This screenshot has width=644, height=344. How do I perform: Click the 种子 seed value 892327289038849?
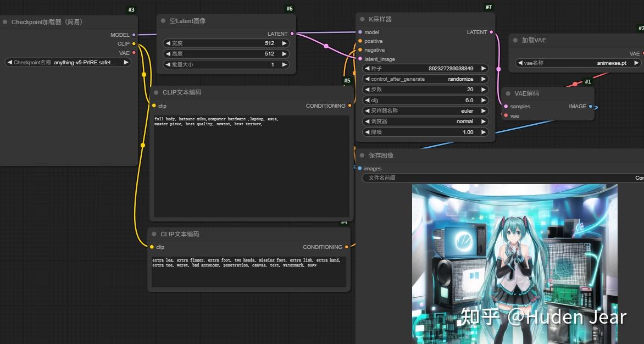[x=451, y=69]
